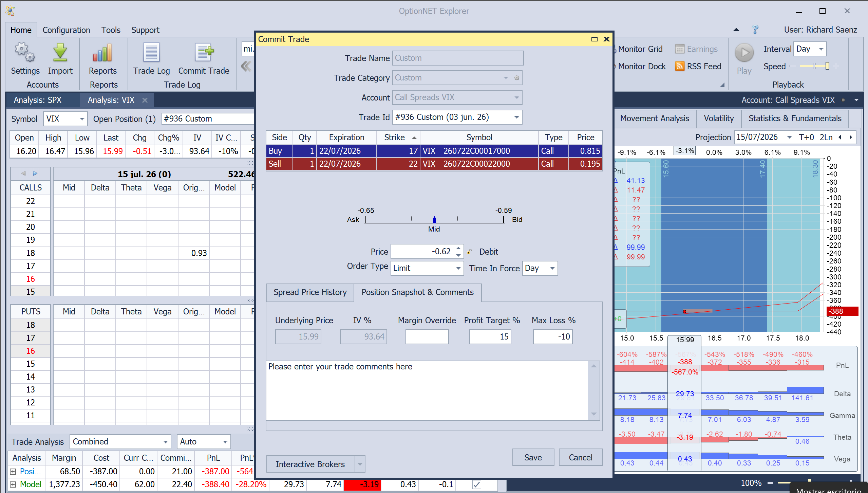Click the double-left chevron navigation icon
Screen dimensions: 868x493
[x=246, y=66]
